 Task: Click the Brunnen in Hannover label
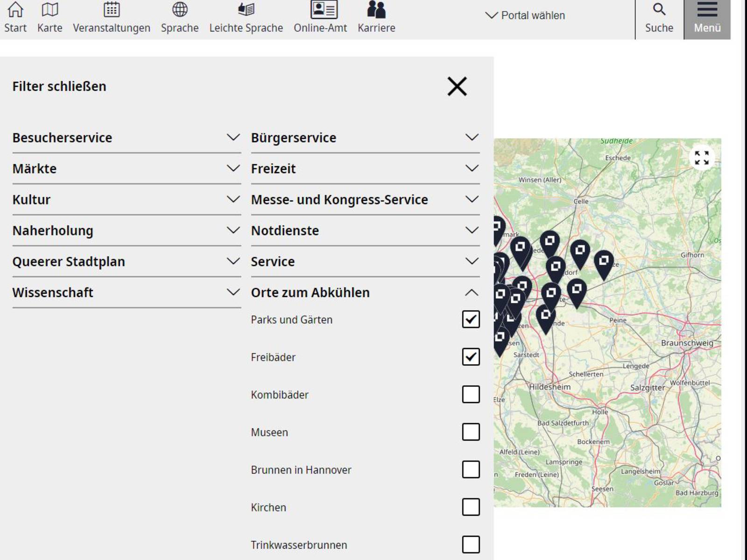tap(301, 470)
